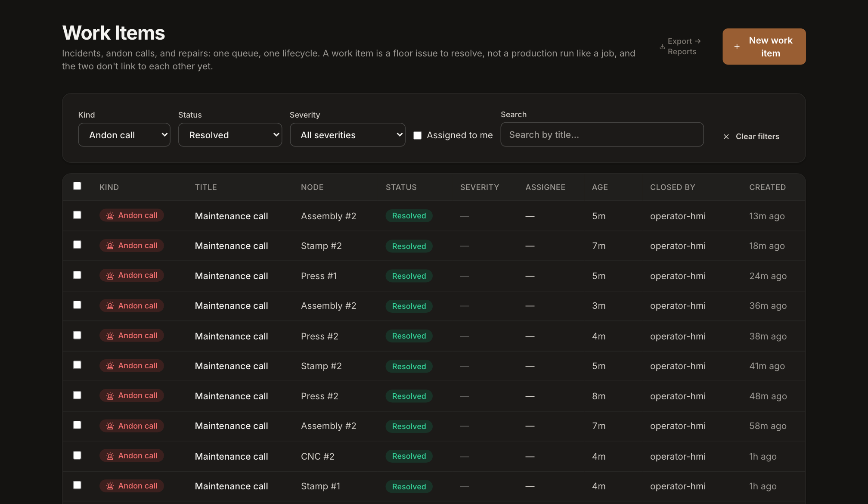Click the ASSIGNEE column header
The width and height of the screenshot is (868, 504).
[x=545, y=187]
